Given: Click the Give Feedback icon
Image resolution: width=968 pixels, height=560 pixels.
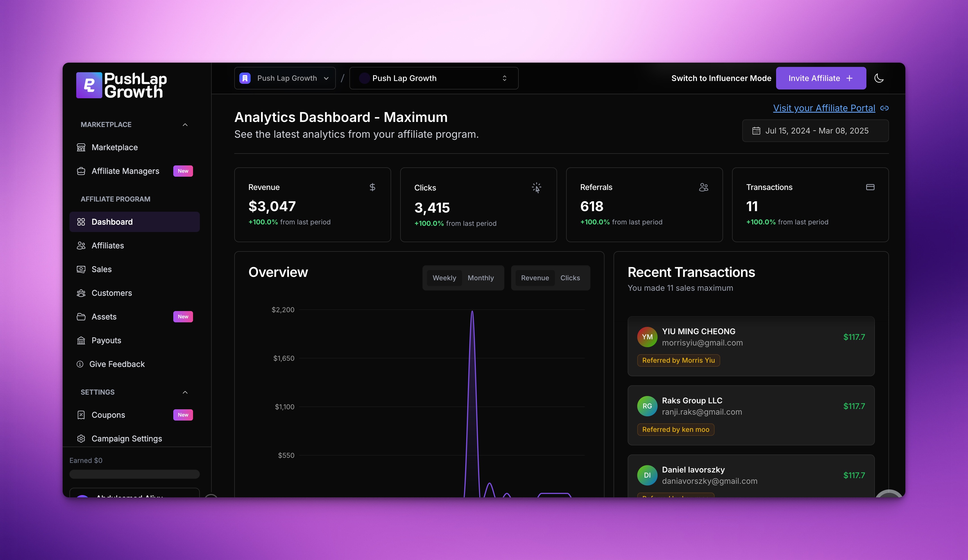Looking at the screenshot, I should click(x=81, y=364).
